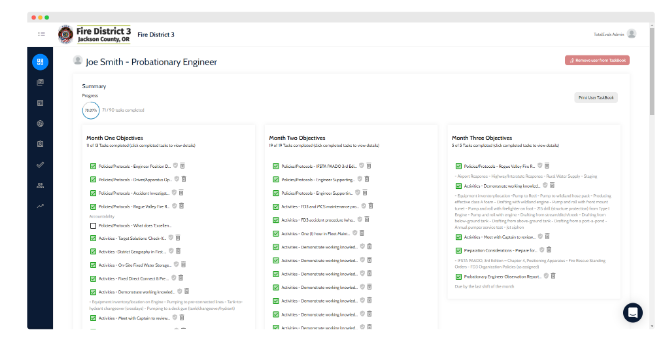
Task: Uncheck the Engineer Position Description policy checkbox
Action: pos(93,166)
